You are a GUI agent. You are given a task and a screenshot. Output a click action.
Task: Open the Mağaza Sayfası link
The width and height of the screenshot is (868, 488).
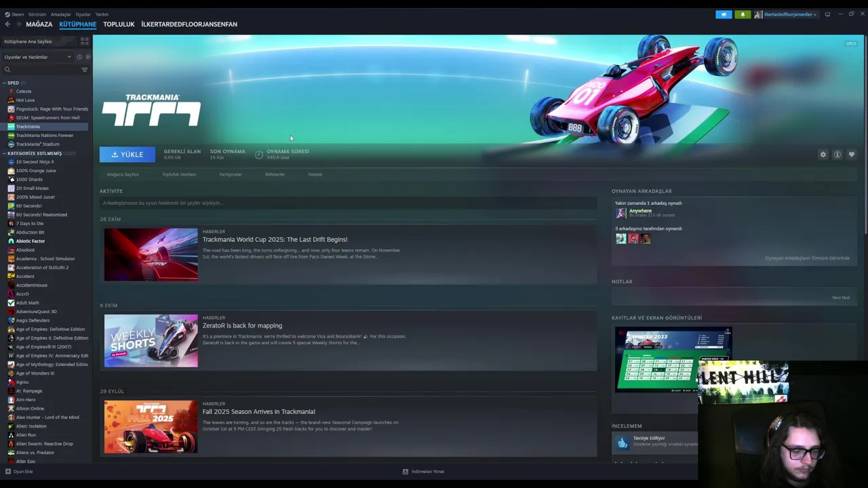[x=123, y=174]
